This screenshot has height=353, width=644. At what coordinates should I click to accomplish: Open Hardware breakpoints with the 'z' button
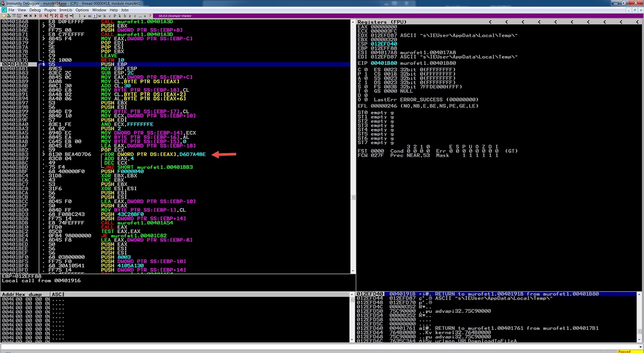(130, 16)
